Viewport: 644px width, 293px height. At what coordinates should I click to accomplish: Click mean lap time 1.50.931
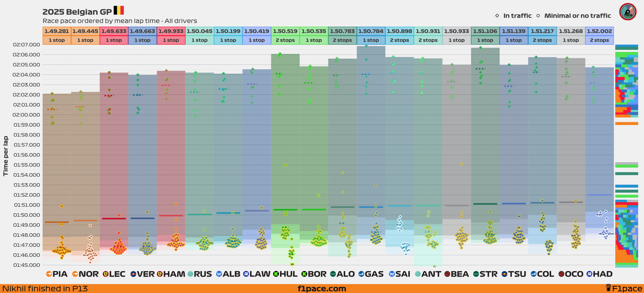428,31
